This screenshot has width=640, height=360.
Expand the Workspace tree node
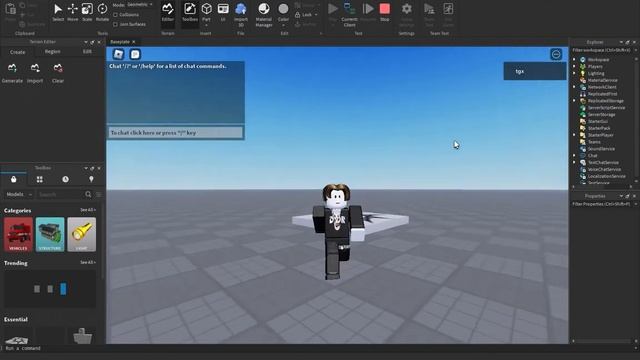(575, 60)
